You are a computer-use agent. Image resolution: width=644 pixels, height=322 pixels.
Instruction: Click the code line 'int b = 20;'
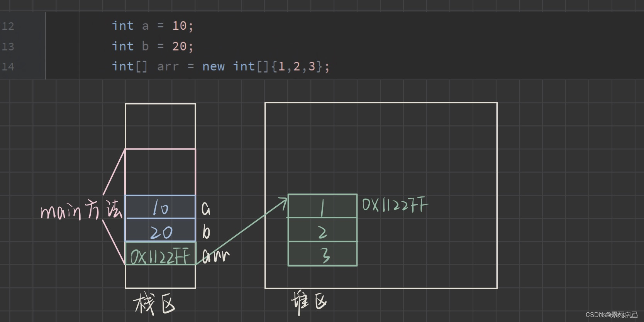(153, 46)
